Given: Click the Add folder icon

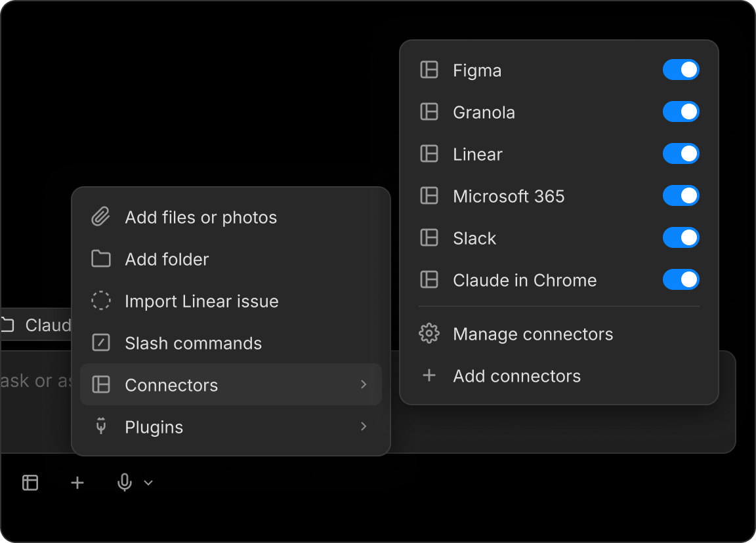Looking at the screenshot, I should 100,258.
